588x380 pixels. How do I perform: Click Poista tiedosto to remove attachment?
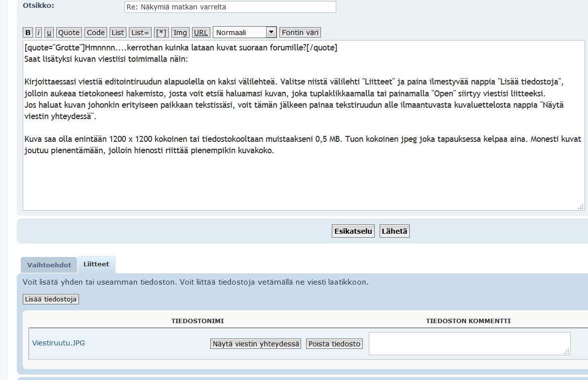pos(334,344)
